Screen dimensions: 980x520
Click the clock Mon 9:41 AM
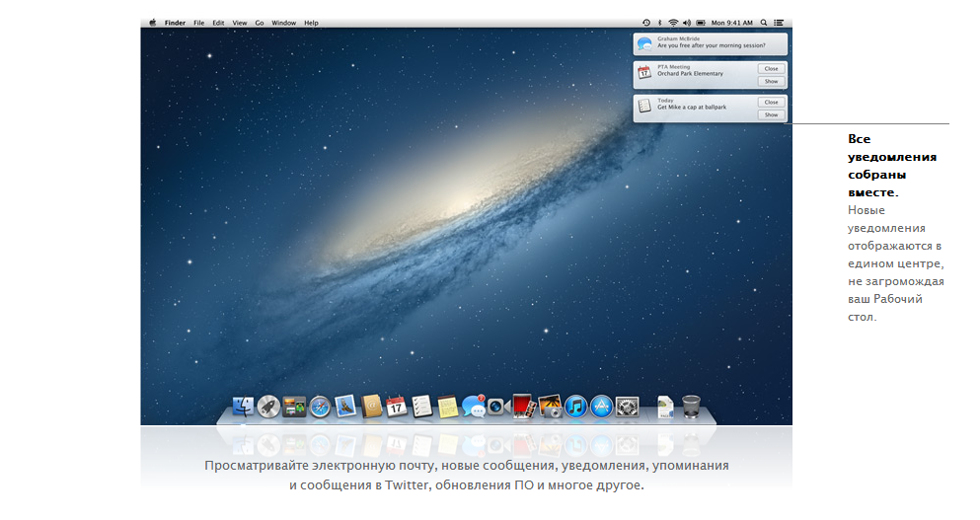coord(732,23)
